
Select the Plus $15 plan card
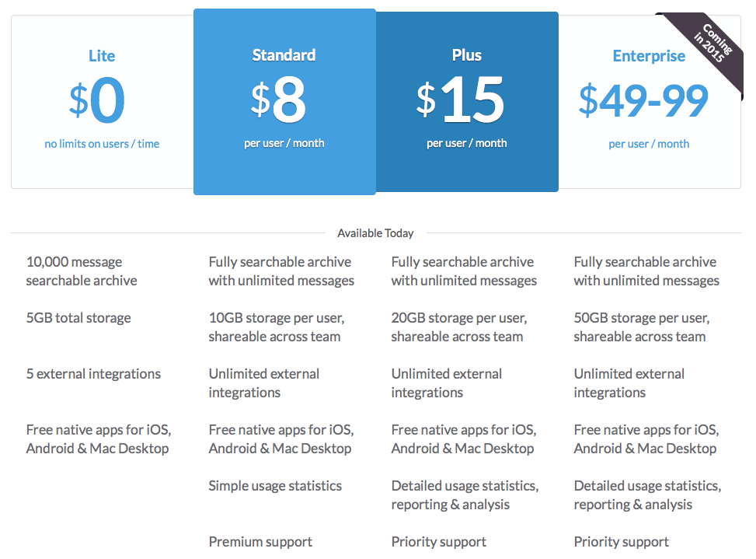click(467, 101)
